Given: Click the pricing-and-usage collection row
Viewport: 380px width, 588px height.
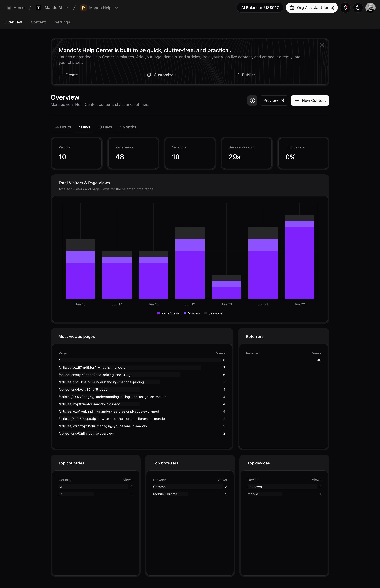Looking at the screenshot, I should [142, 375].
